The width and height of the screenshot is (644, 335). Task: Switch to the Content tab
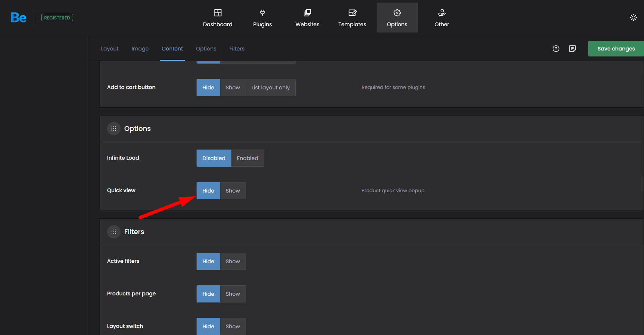click(172, 49)
